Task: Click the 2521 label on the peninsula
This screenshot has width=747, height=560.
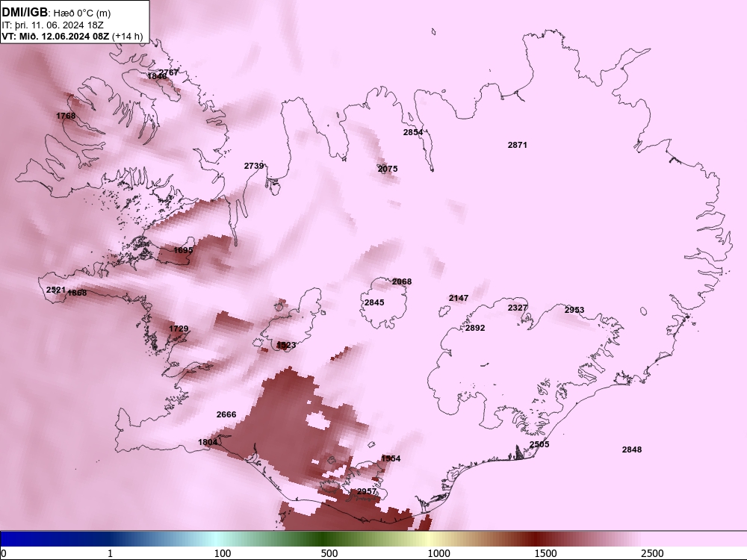Action: tap(56, 290)
